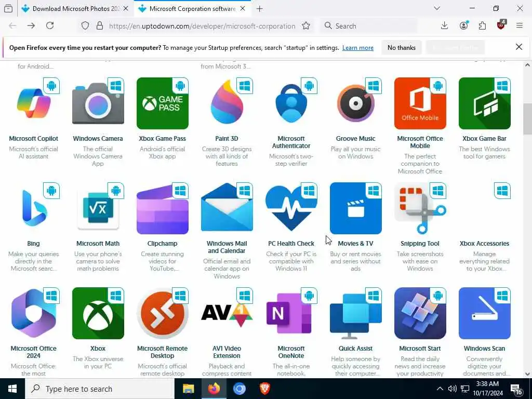Screen dimensions: 532x399
Task: Click the green Xbox app icon
Action: tap(98, 313)
